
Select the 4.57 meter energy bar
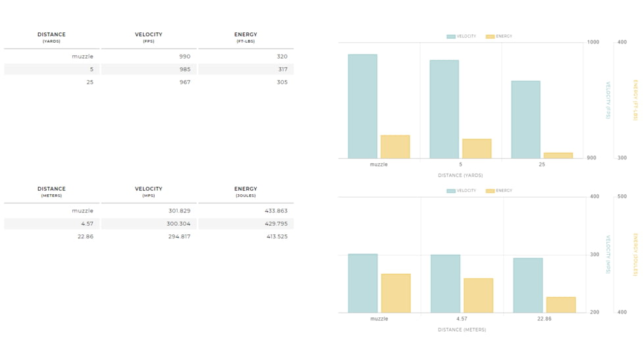[478, 296]
